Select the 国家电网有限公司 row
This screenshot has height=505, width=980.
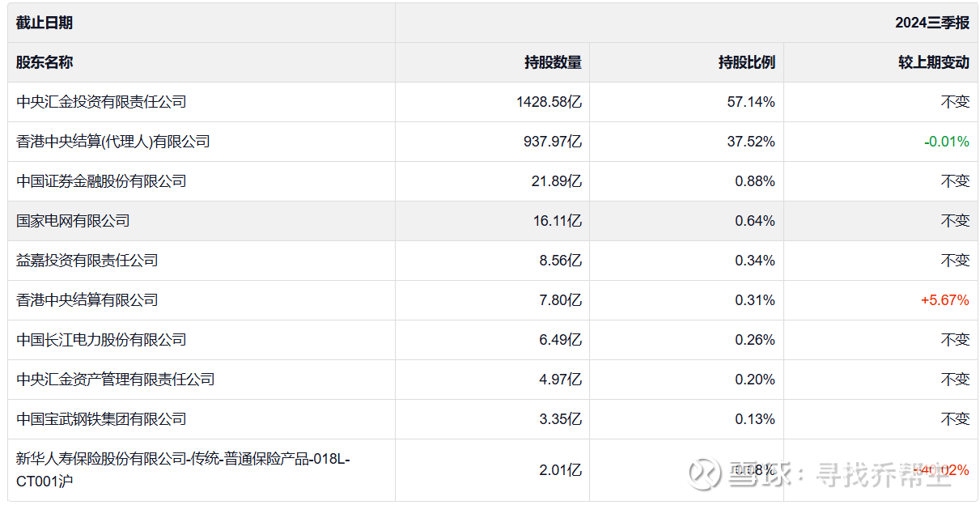[x=74, y=221]
